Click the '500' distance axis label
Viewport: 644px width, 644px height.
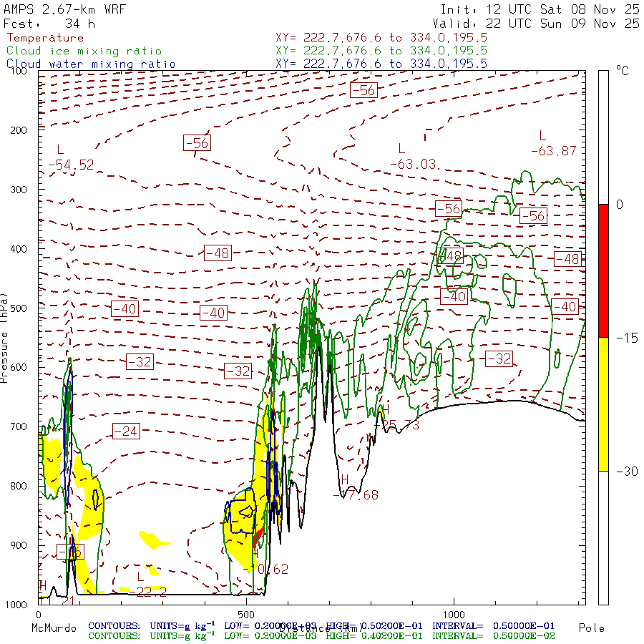(246, 615)
